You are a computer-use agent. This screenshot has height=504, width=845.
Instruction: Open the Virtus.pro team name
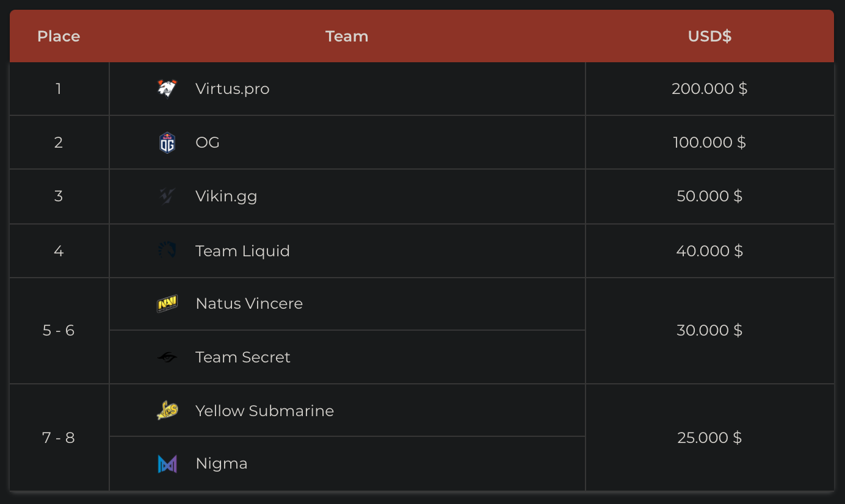click(232, 88)
